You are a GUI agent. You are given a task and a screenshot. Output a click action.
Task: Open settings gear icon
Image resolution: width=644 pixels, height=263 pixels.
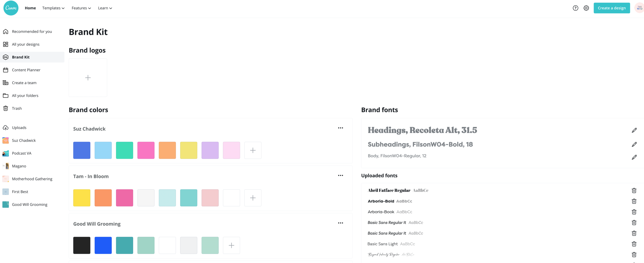coord(586,8)
